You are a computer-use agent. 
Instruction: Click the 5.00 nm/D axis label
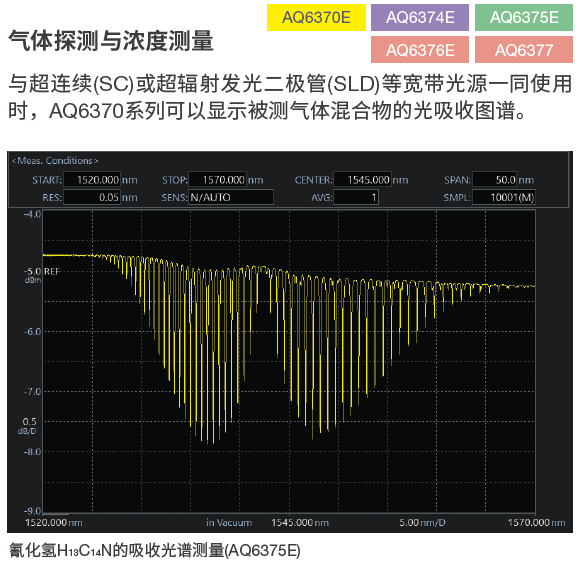(x=422, y=522)
